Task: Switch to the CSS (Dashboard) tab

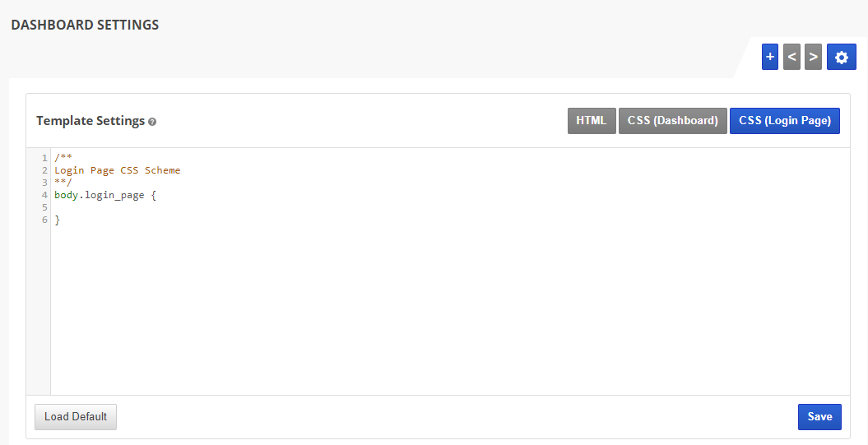Action: 672,120
